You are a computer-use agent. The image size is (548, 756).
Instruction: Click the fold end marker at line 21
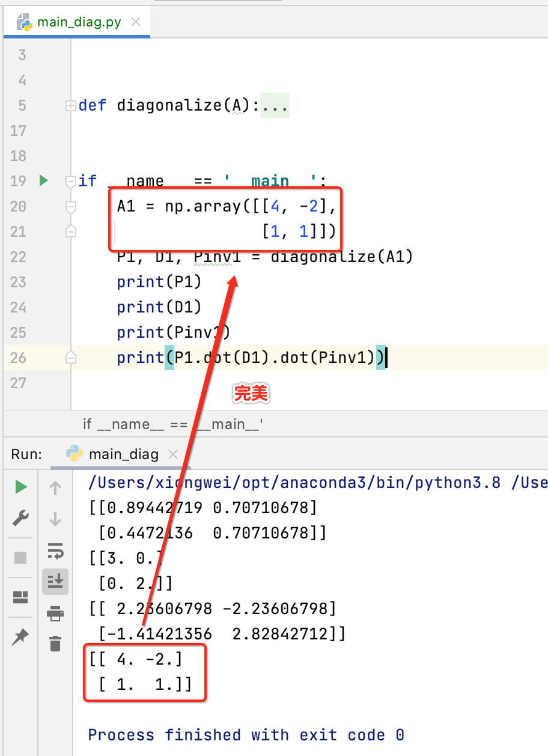click(x=71, y=231)
